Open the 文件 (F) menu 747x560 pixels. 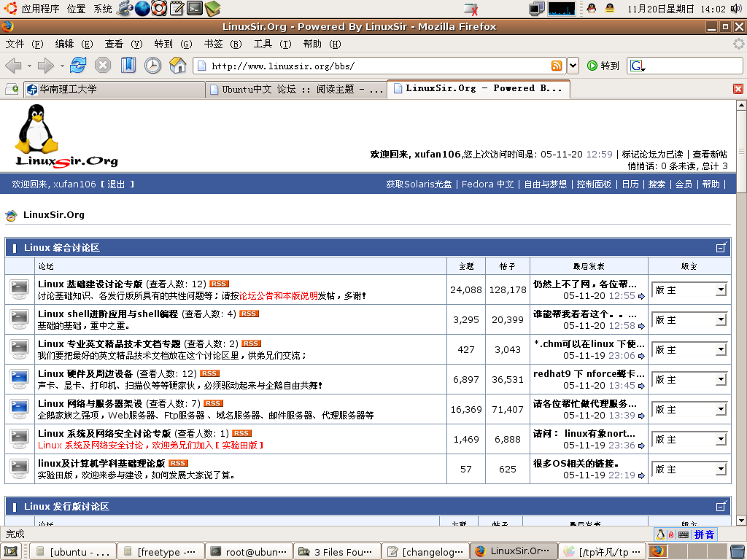coord(24,44)
